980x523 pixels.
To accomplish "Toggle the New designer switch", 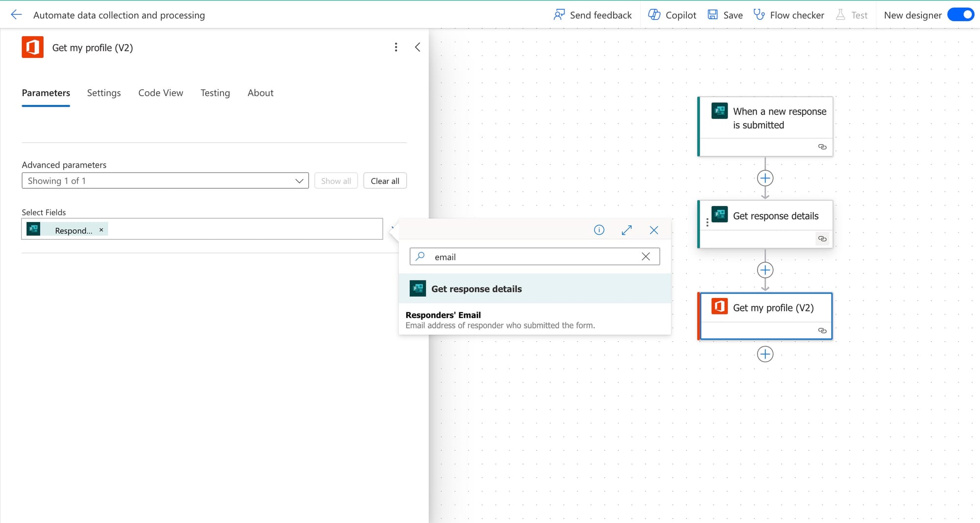I will click(x=960, y=15).
